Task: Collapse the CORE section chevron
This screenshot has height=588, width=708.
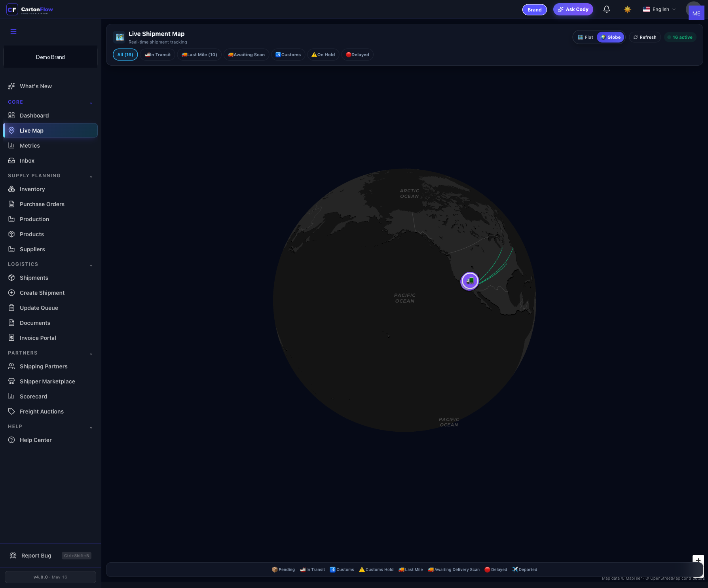Action: (x=91, y=103)
